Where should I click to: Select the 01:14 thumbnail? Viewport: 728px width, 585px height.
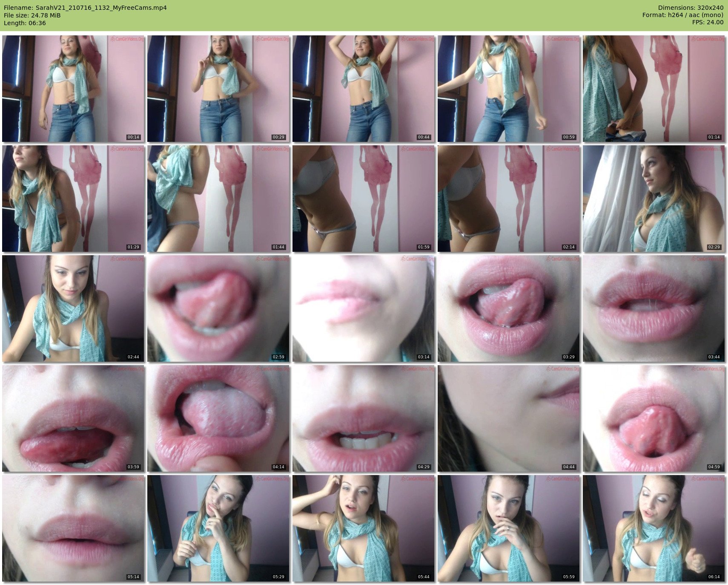(654, 89)
